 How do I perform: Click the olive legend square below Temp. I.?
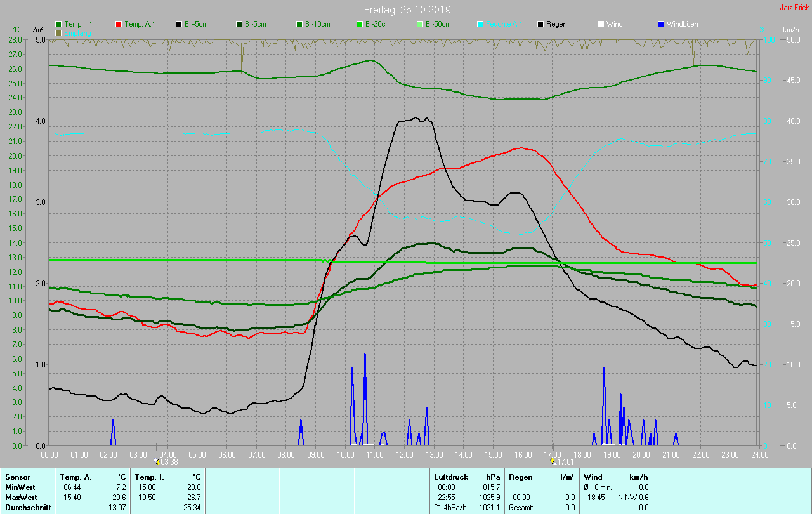(58, 32)
